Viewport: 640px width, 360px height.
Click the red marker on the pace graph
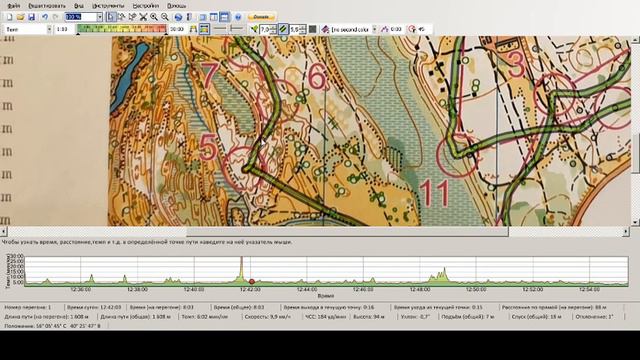[252, 281]
